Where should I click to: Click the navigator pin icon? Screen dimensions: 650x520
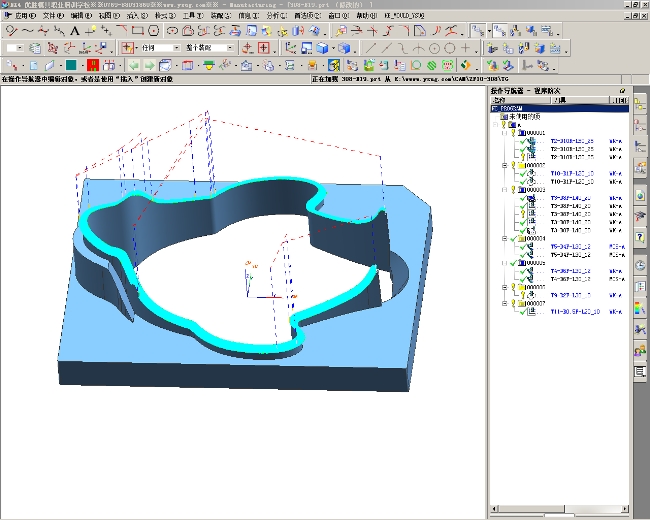(622, 90)
